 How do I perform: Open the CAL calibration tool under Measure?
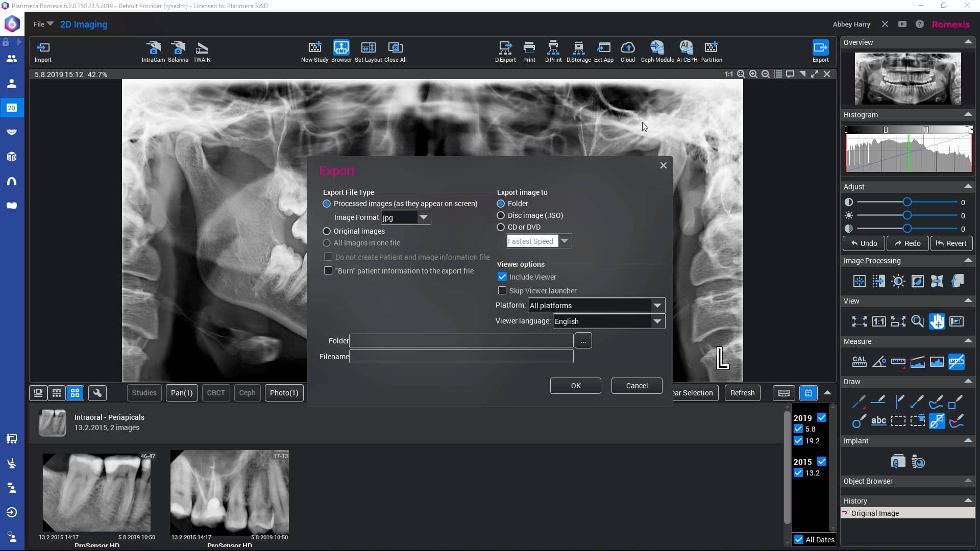tap(860, 362)
